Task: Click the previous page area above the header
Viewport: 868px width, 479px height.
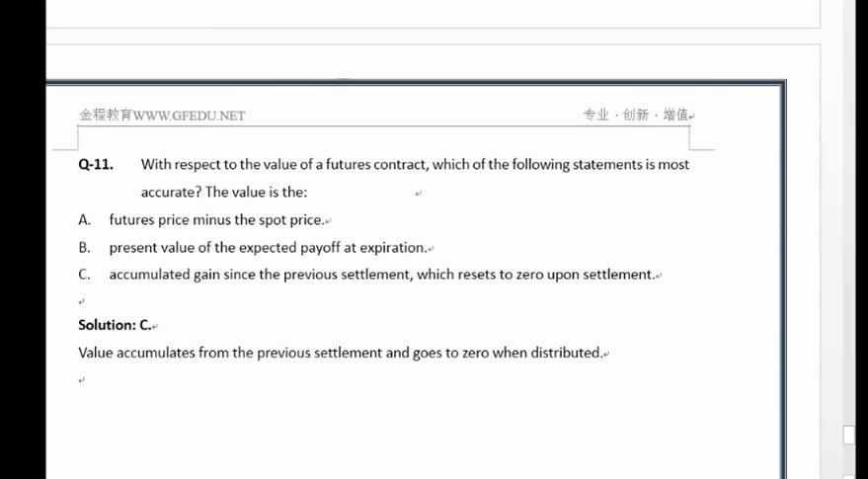Action: point(432,14)
